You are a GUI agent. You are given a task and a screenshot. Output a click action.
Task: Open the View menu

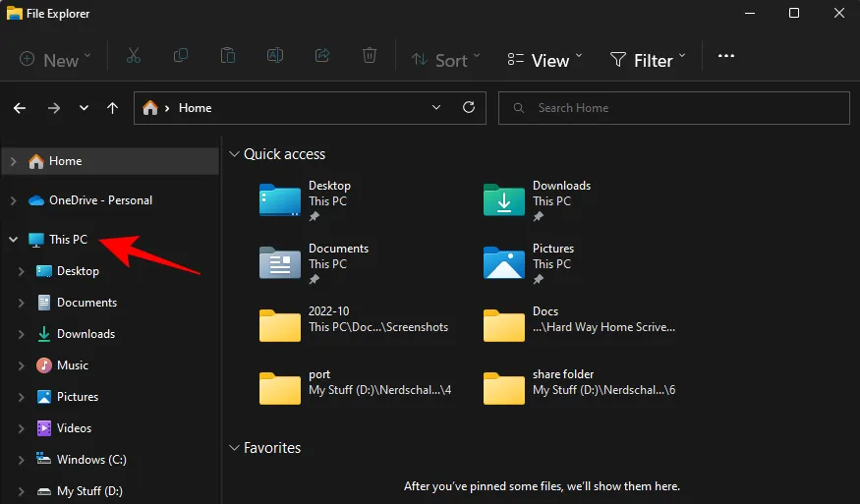pos(545,60)
